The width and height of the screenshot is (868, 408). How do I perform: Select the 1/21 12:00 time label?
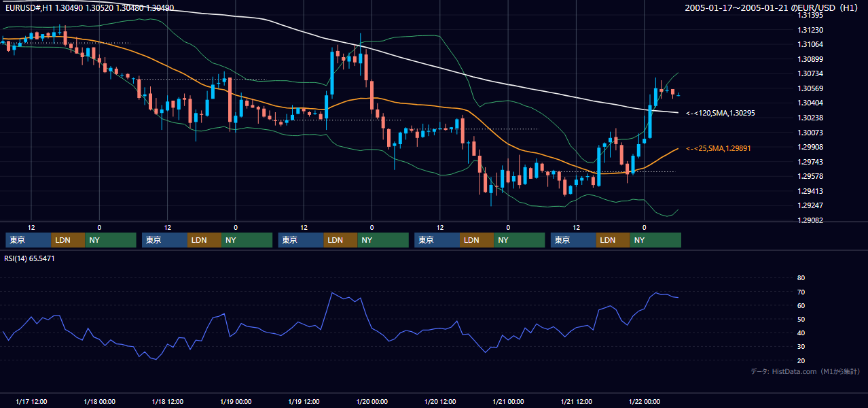(576, 402)
